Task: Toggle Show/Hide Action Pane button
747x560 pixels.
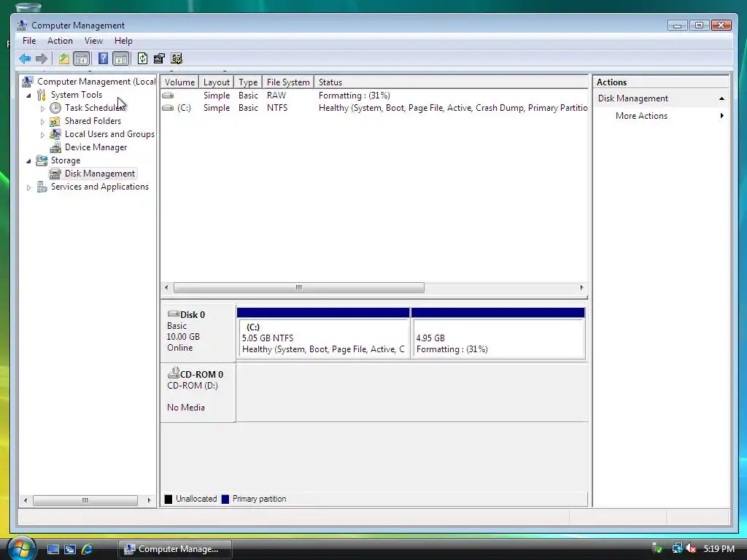Action: [x=121, y=58]
